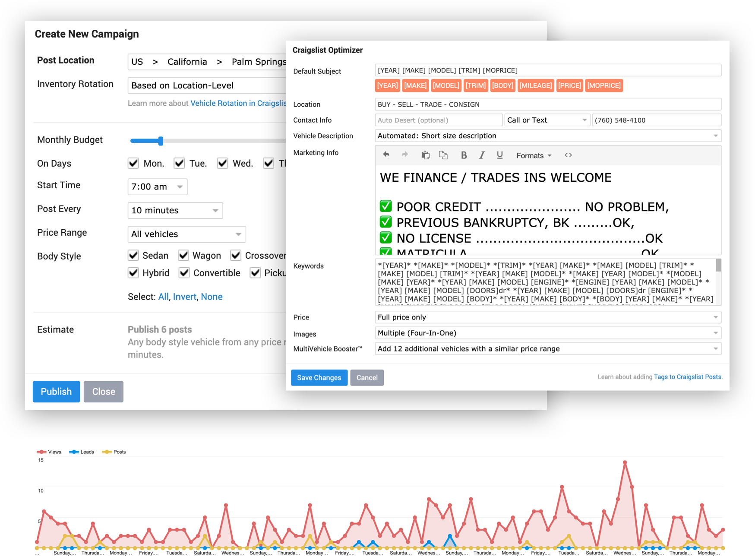Toggle the Posts series in chart legend

tap(114, 452)
